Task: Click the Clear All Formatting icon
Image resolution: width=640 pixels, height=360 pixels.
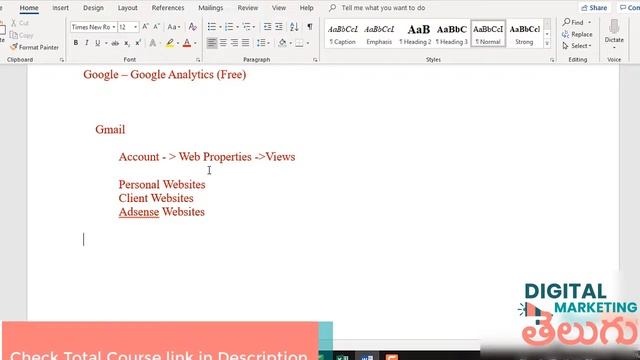Action: coord(193,27)
